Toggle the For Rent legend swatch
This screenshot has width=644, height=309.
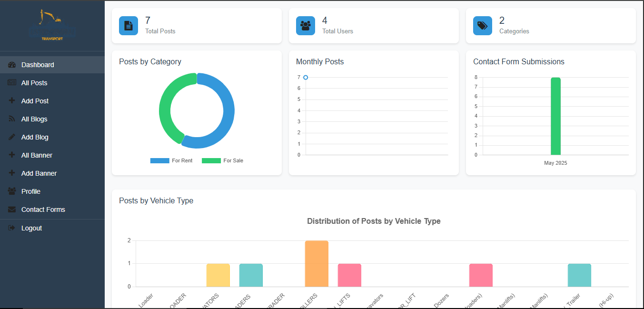[x=160, y=161]
